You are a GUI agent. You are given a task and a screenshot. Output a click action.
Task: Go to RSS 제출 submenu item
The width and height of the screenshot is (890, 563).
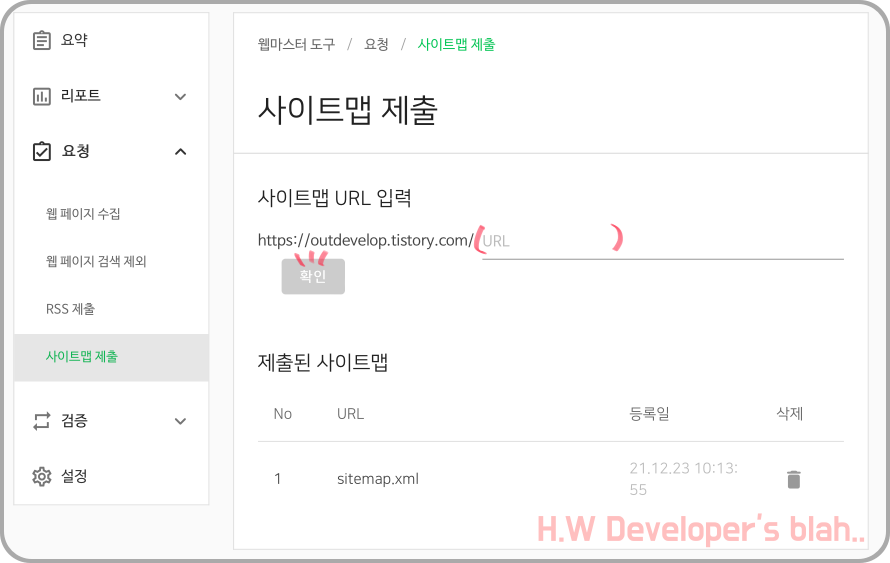click(x=70, y=309)
